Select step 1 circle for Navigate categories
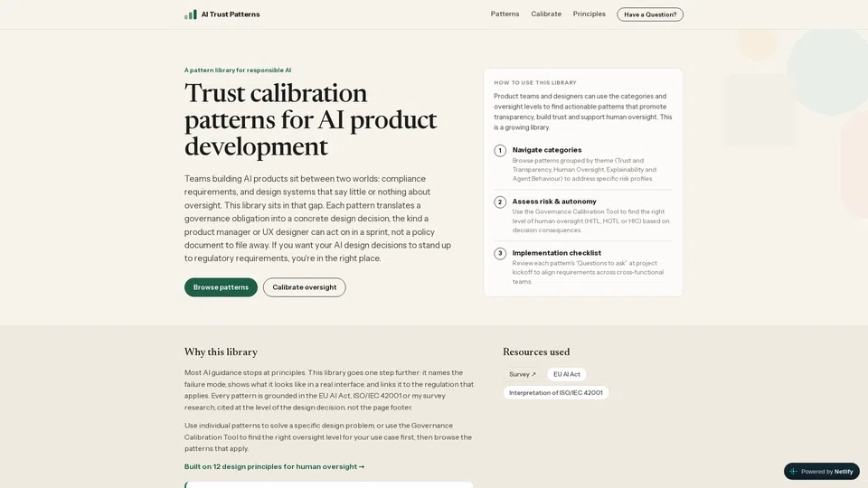The image size is (868, 488). click(500, 151)
